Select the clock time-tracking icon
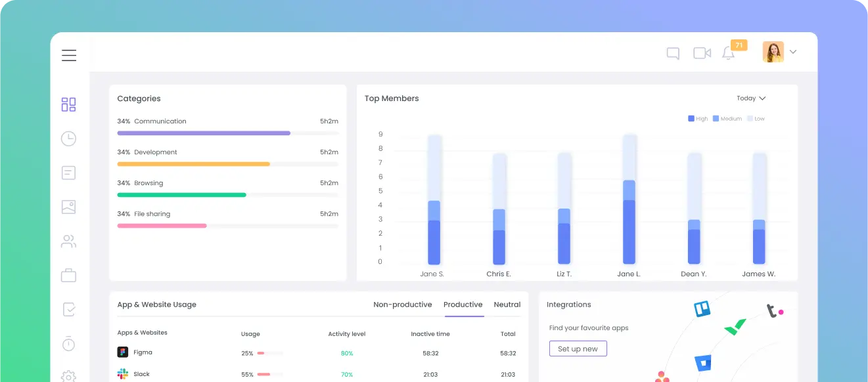Viewport: 868px width, 382px height. pos(68,138)
